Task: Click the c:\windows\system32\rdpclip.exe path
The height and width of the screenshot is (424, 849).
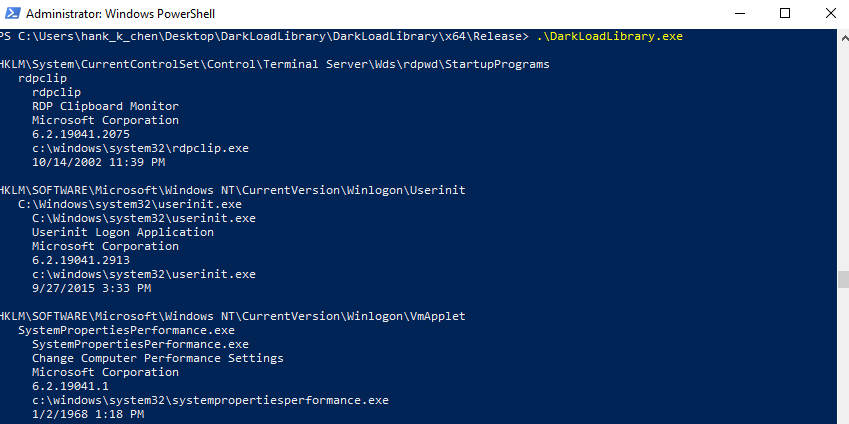Action: coord(140,148)
